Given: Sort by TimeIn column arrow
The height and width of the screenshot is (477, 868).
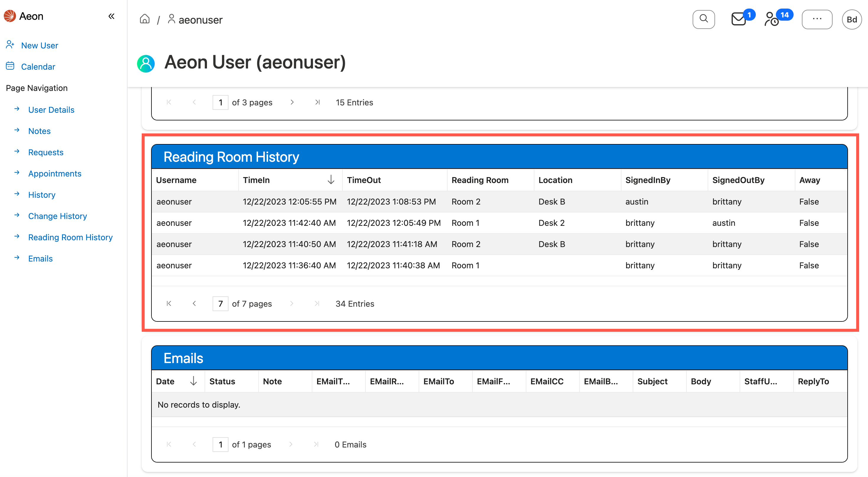Looking at the screenshot, I should (331, 180).
